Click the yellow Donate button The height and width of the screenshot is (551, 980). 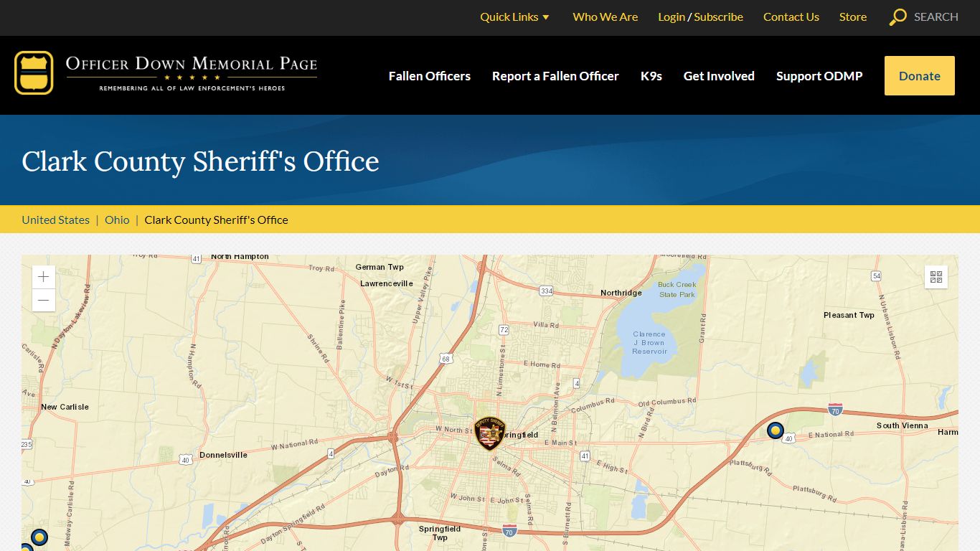click(920, 76)
